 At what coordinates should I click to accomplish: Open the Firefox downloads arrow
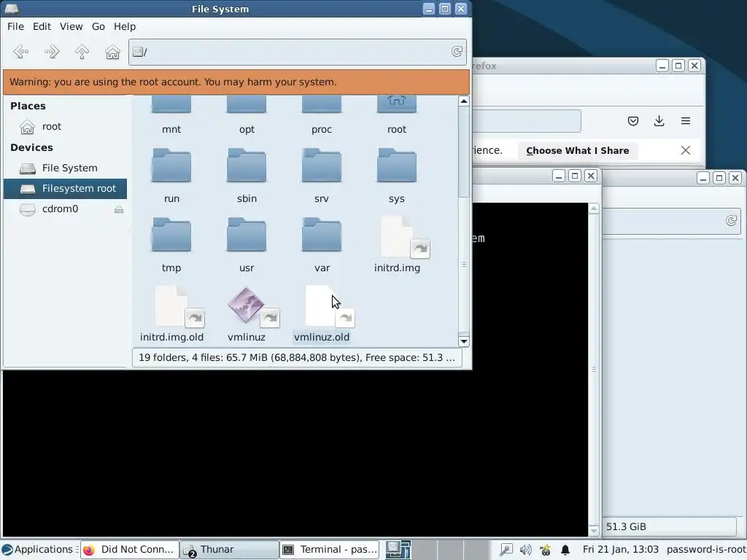(x=659, y=121)
